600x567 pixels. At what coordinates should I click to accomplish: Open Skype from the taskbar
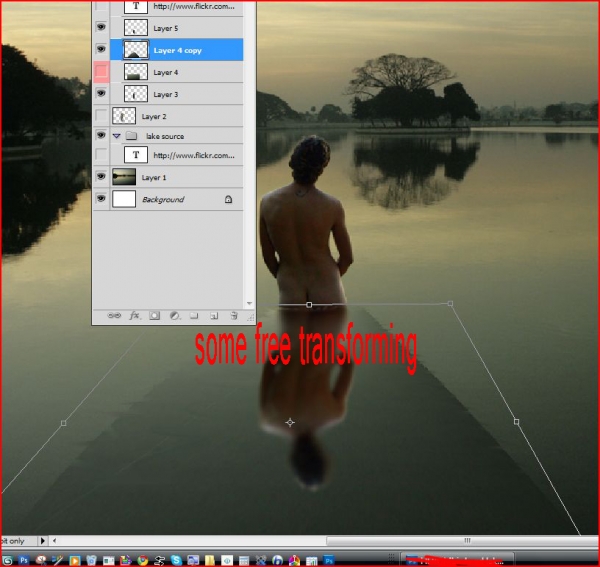click(x=176, y=560)
